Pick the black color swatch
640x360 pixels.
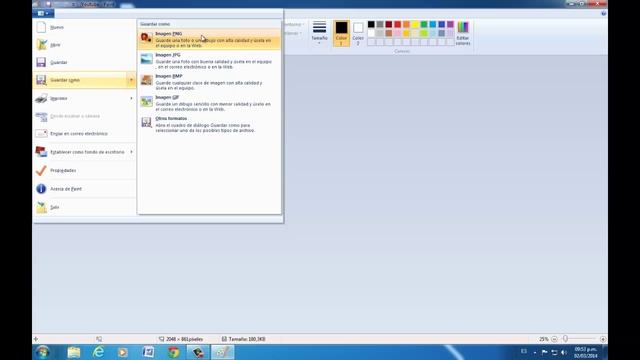(x=371, y=24)
